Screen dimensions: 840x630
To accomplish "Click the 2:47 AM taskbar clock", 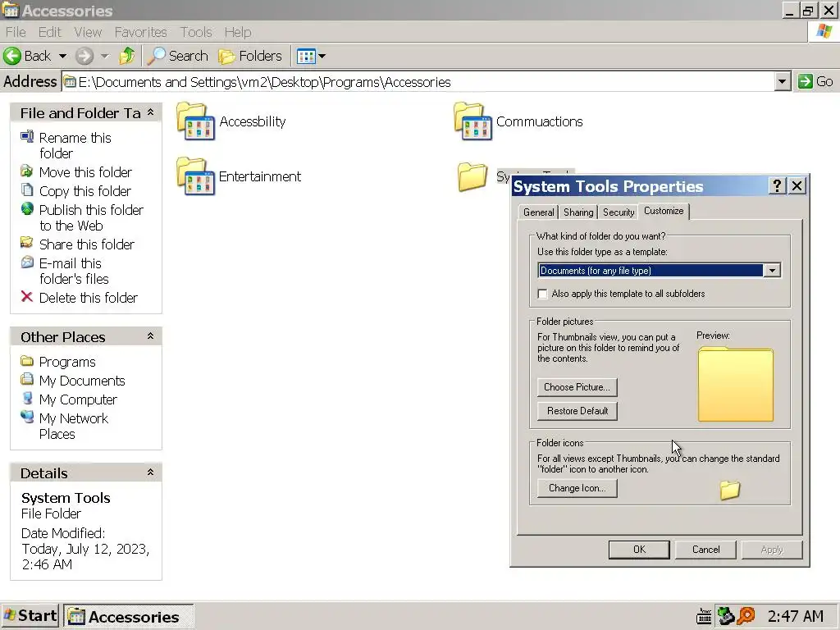I will tap(796, 616).
